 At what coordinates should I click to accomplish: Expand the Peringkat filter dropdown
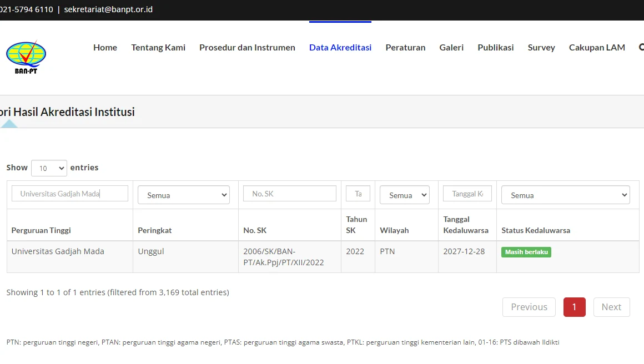(184, 195)
